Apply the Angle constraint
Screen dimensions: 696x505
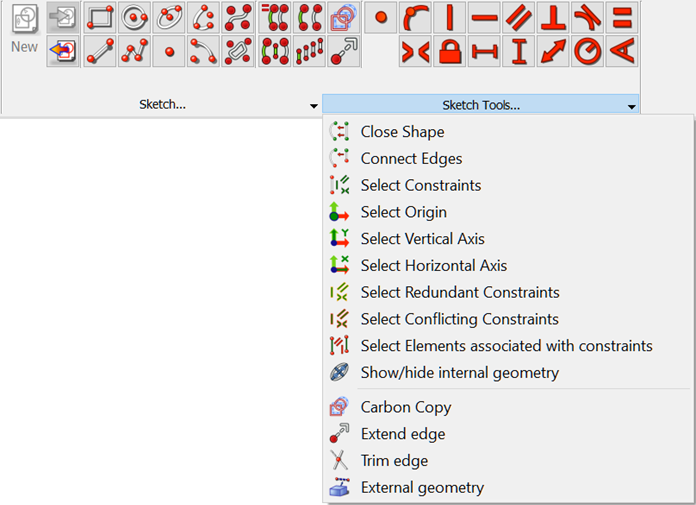pyautogui.click(x=622, y=51)
